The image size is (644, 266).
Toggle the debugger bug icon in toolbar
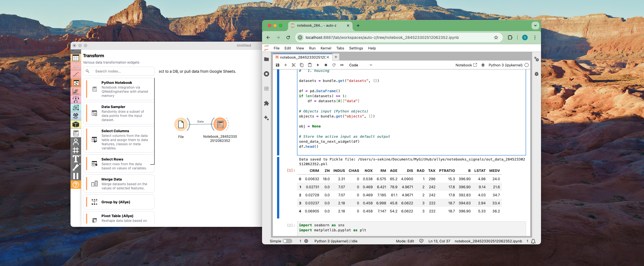pyautogui.click(x=483, y=65)
